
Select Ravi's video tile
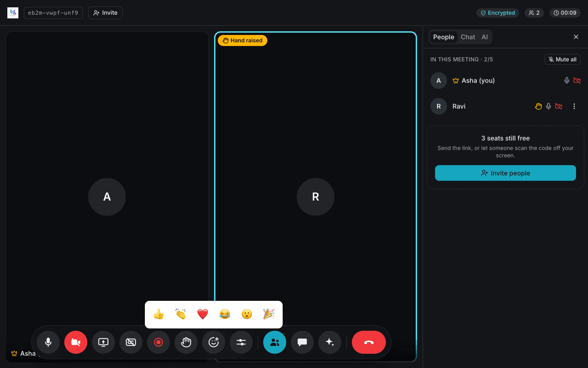coord(315,197)
